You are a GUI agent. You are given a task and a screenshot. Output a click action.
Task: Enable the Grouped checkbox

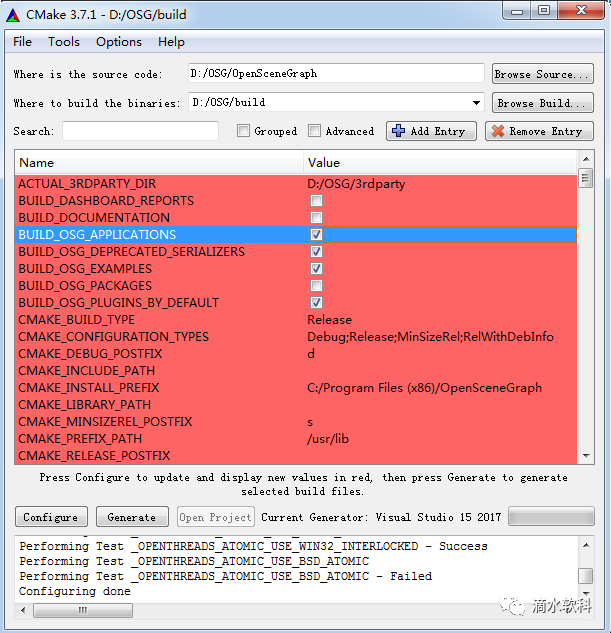tap(243, 131)
